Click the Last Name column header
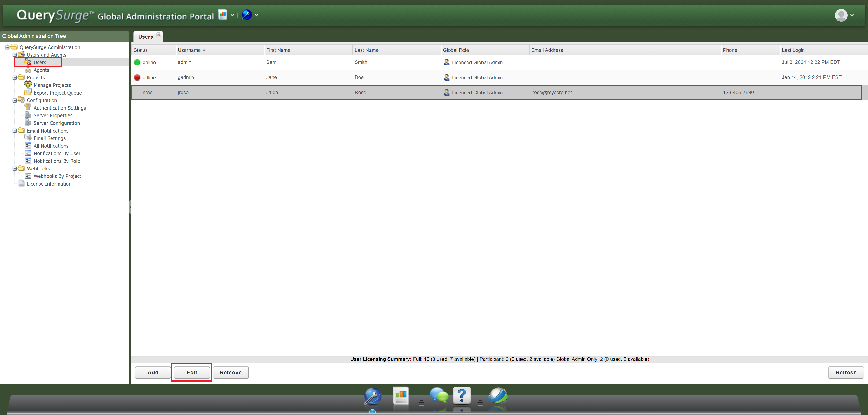The width and height of the screenshot is (868, 415). click(397, 50)
